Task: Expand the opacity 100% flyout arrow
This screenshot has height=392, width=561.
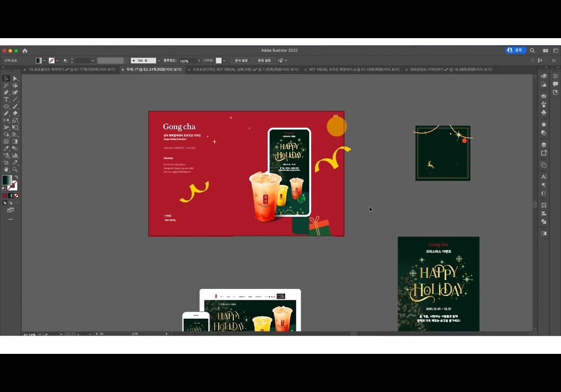Action: click(199, 61)
